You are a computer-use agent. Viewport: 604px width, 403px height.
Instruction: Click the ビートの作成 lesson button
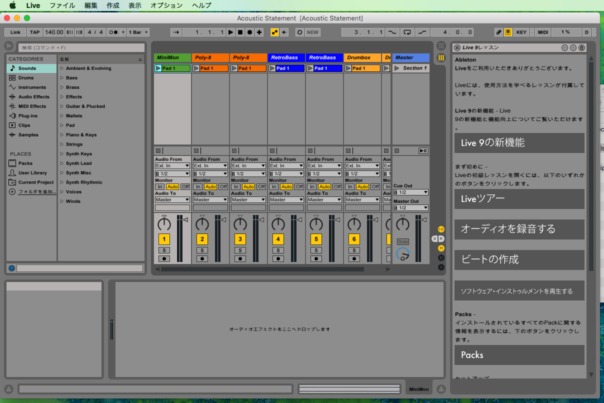pos(519,260)
